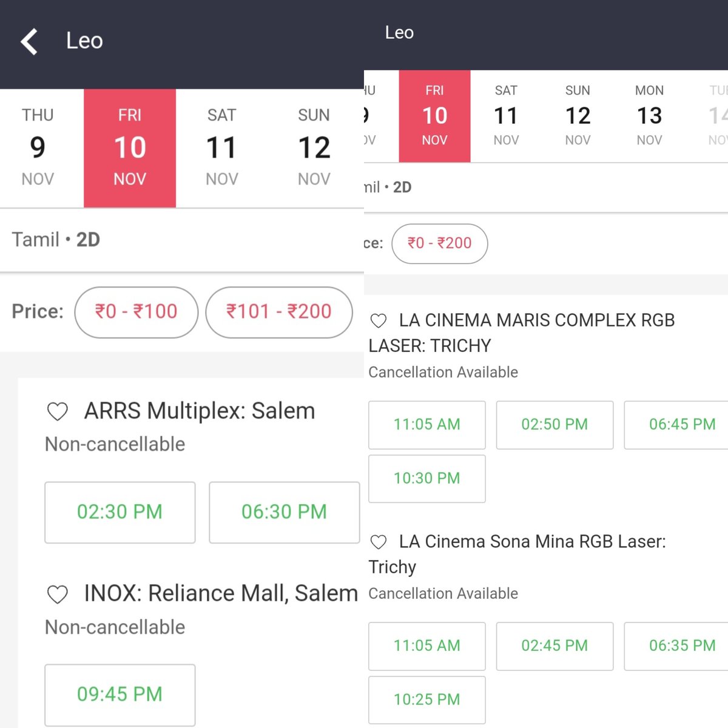Image resolution: width=728 pixels, height=728 pixels.
Task: Book 02:50 PM show at Maris Complex
Action: [x=554, y=425]
